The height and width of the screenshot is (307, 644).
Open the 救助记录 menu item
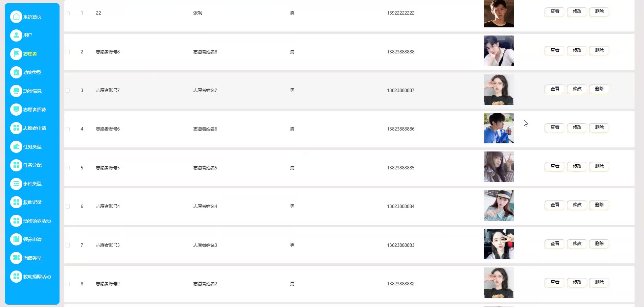click(x=32, y=202)
